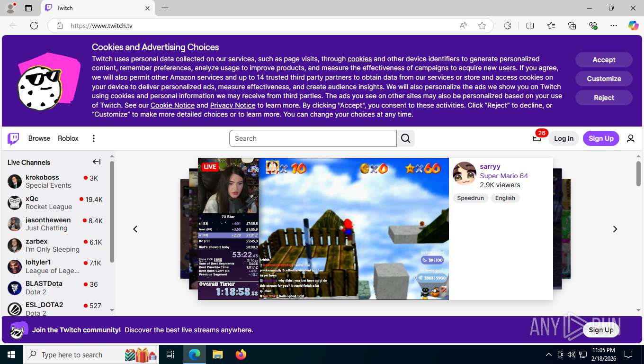The height and width of the screenshot is (364, 644).
Task: Click the Twitch search input field
Action: point(313,138)
